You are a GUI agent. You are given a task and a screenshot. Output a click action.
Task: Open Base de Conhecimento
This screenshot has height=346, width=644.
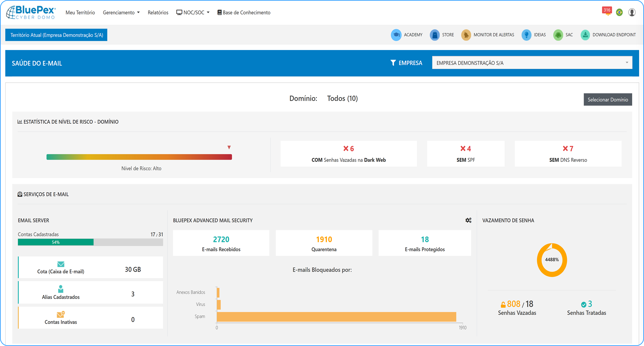[244, 12]
